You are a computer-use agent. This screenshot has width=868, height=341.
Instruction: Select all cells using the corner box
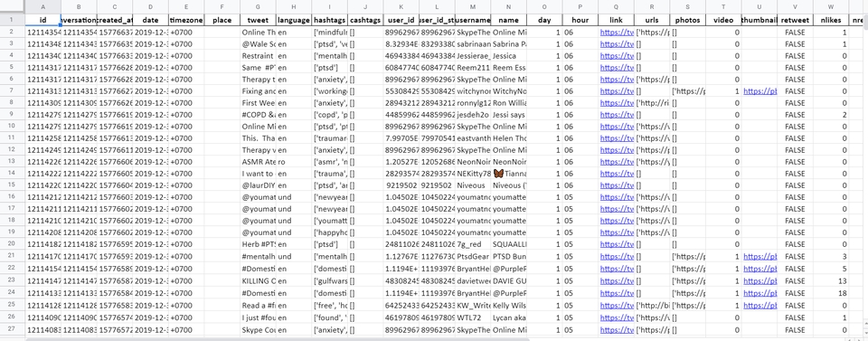click(12, 6)
